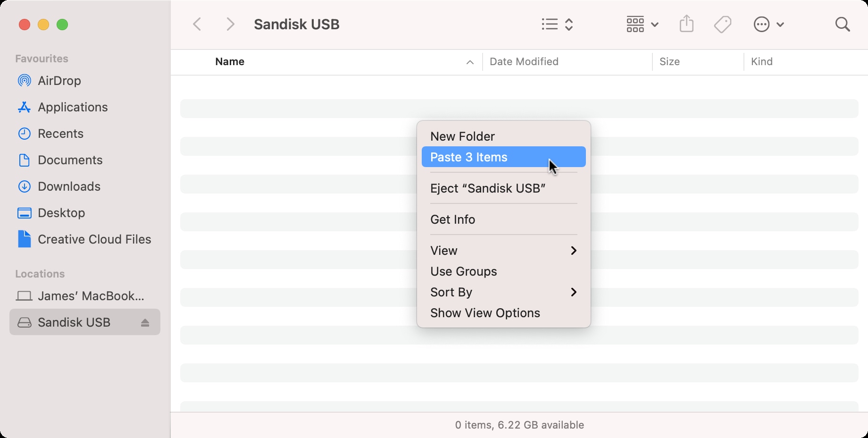
Task: Open Applications in the sidebar
Action: click(73, 107)
